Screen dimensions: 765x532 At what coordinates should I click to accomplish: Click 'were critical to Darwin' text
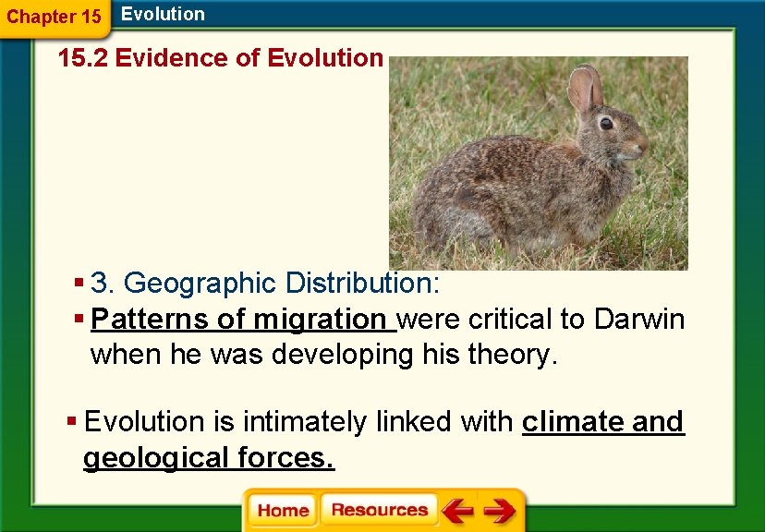540,320
